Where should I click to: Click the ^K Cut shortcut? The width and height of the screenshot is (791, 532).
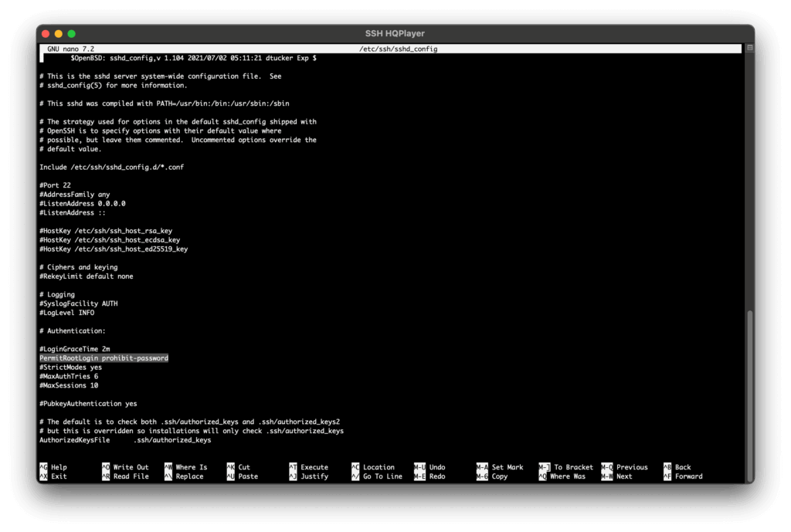tap(238, 467)
